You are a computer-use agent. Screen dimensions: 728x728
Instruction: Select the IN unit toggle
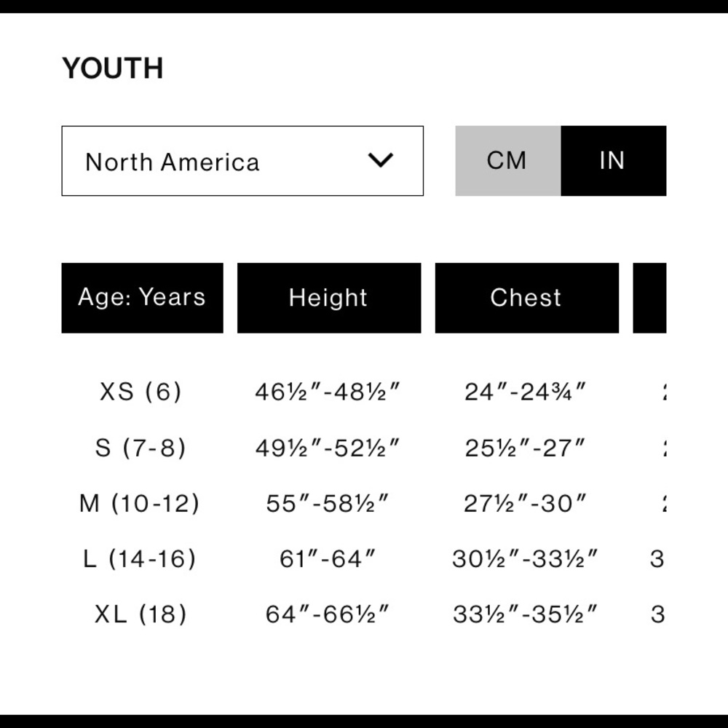[613, 161]
